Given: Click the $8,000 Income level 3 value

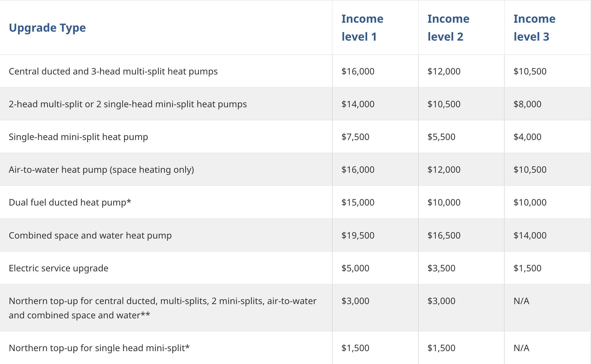Looking at the screenshot, I should tap(527, 104).
